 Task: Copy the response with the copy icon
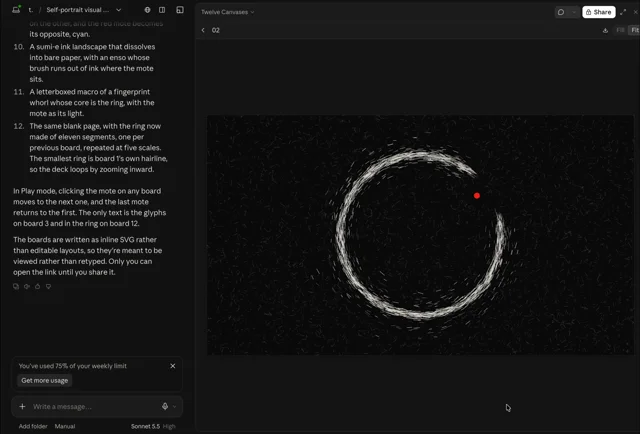(16, 287)
